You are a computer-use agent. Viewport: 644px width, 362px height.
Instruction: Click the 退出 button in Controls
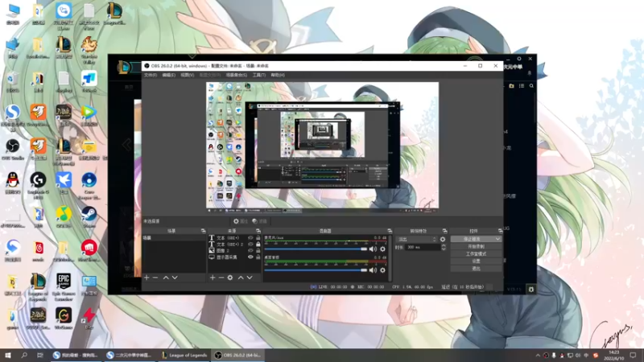(x=476, y=269)
